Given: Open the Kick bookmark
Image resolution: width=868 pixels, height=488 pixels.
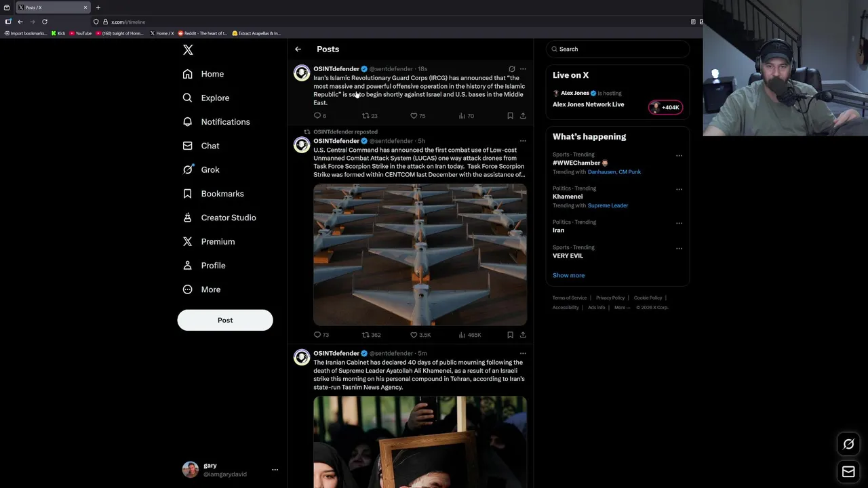Looking at the screenshot, I should [58, 33].
